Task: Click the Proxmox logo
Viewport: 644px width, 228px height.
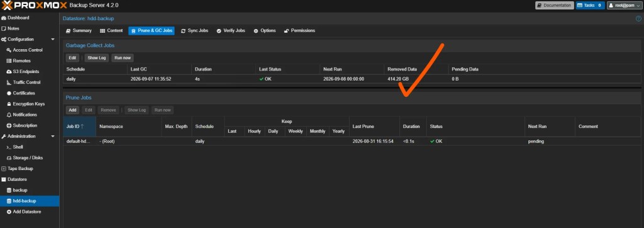Action: click(34, 5)
